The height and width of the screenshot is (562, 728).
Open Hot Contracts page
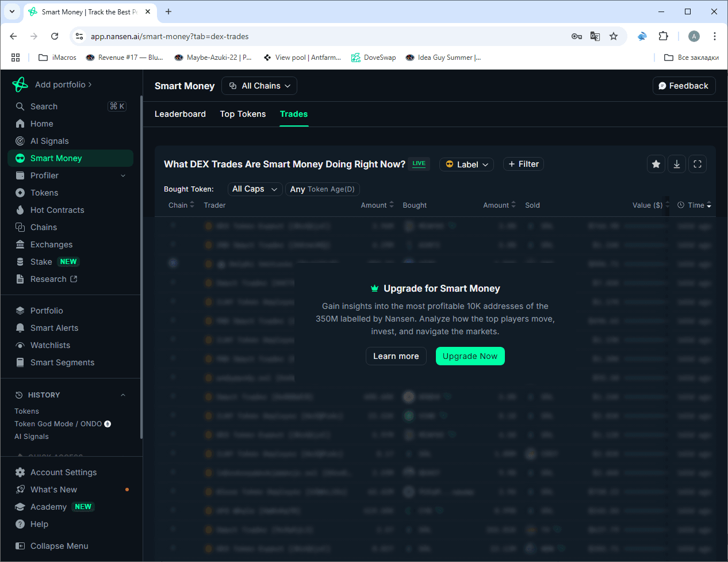(70, 210)
